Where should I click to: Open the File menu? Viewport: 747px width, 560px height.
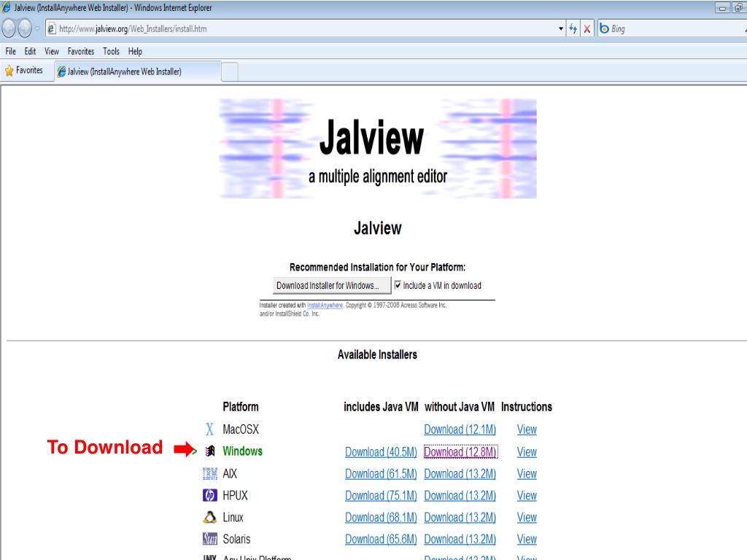pos(10,52)
